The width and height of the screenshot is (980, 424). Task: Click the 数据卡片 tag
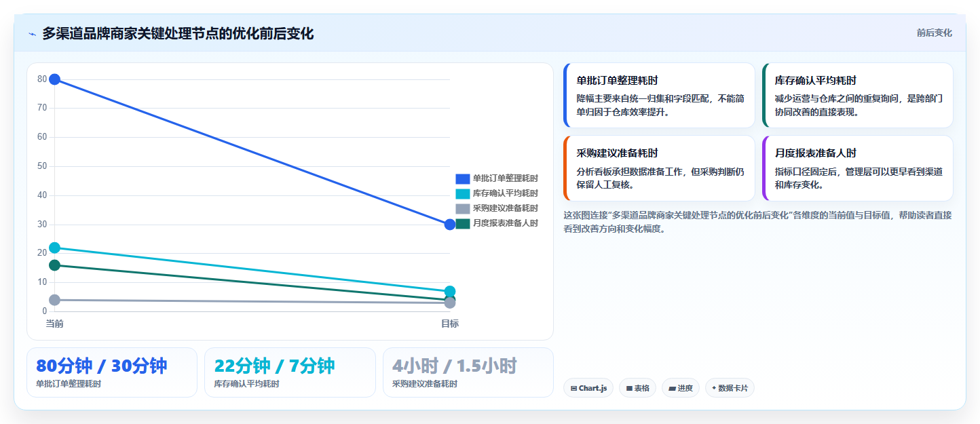[730, 388]
